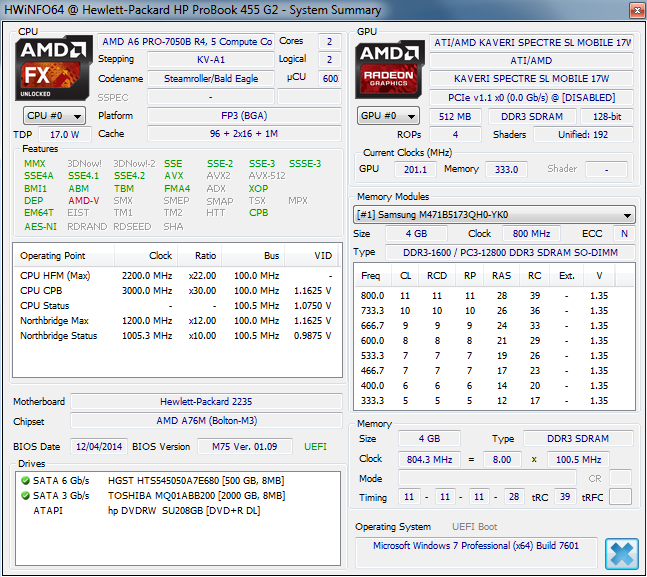
Task: Click the GPU clock value 201.1
Action: pos(415,170)
